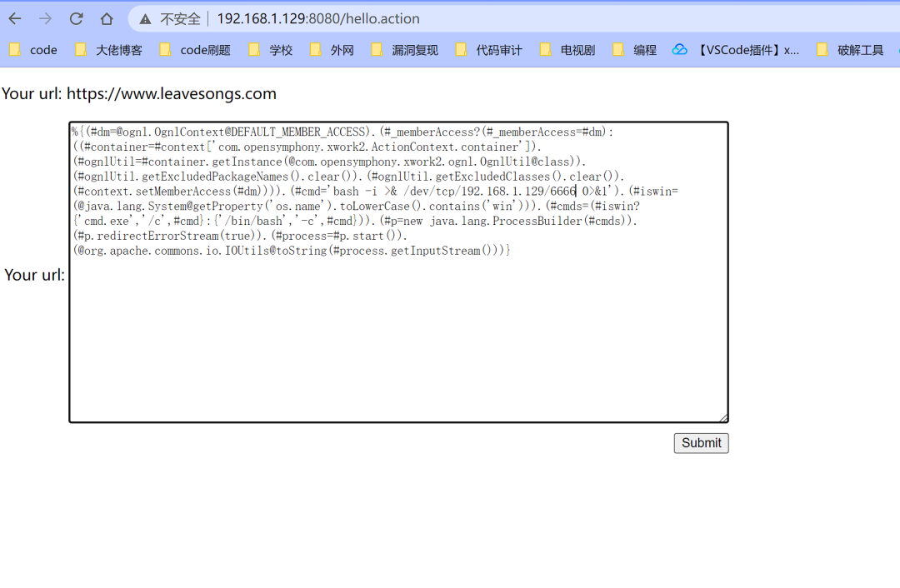Open the browser home page icon
This screenshot has width=900, height=588.
[x=107, y=19]
